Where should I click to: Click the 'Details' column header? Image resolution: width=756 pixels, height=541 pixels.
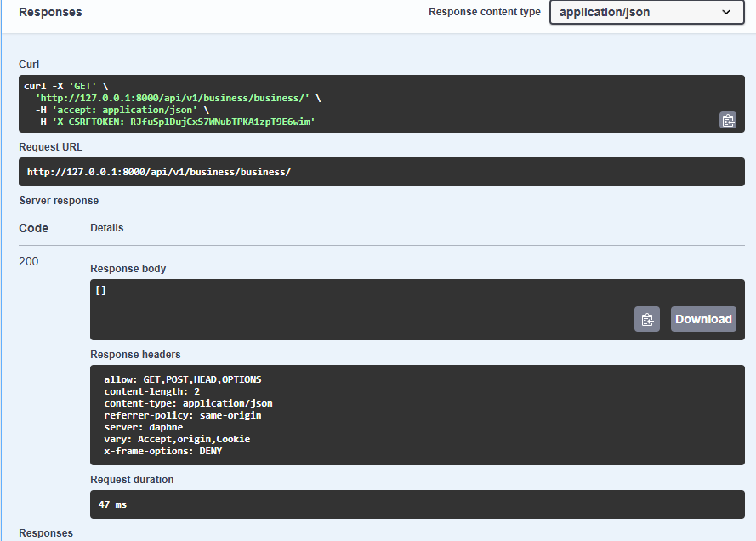(107, 228)
